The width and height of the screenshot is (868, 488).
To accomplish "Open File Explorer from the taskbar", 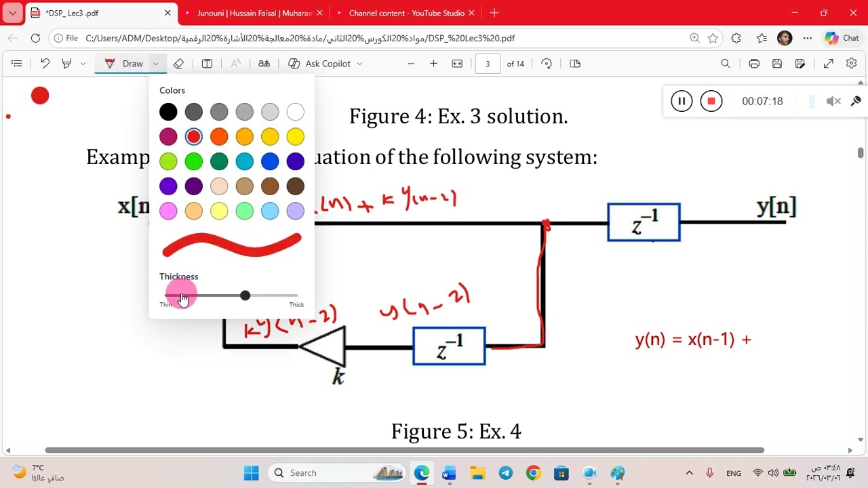I will click(x=477, y=472).
